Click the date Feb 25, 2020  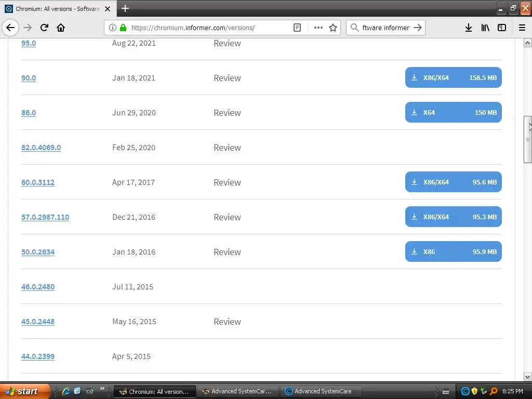tap(134, 148)
